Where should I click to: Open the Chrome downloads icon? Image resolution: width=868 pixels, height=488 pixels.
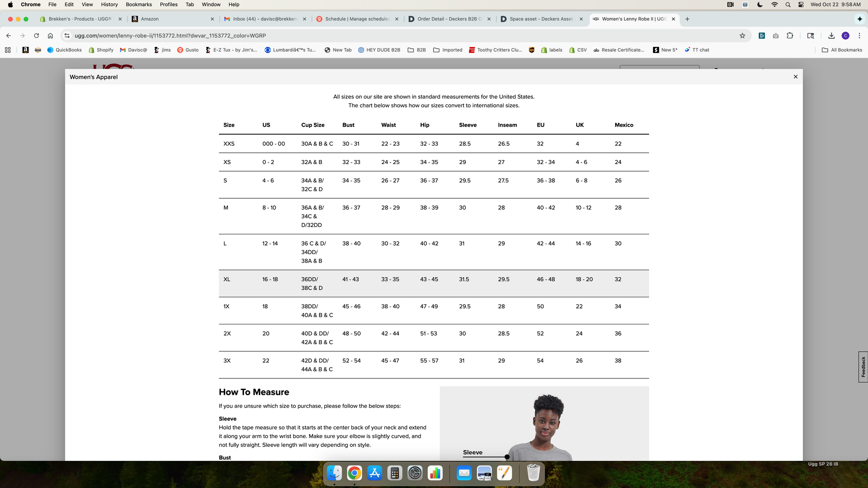tap(831, 36)
